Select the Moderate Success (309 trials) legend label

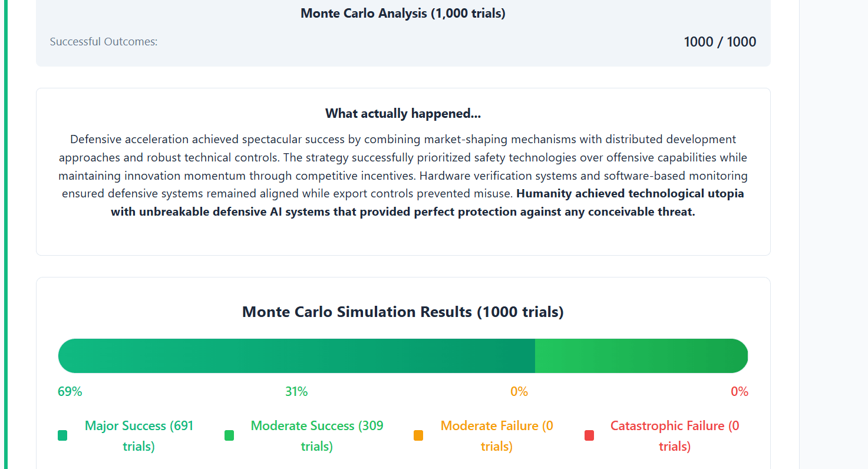(x=317, y=435)
